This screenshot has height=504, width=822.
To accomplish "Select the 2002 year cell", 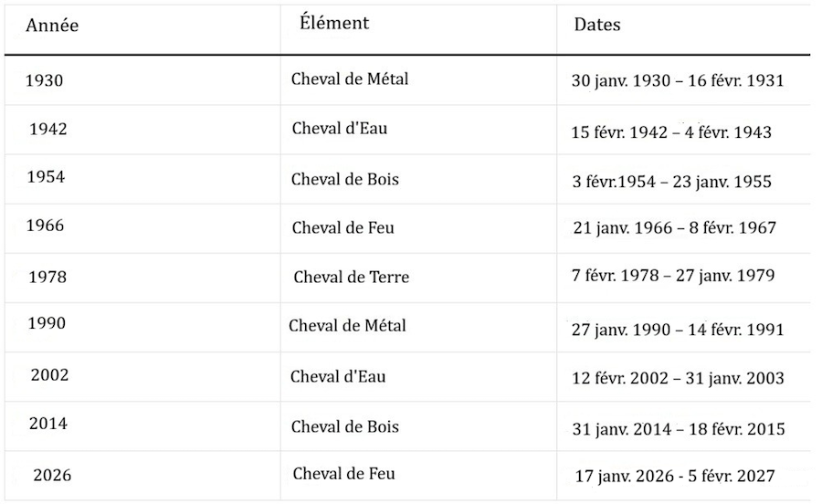I will pyautogui.click(x=49, y=374).
